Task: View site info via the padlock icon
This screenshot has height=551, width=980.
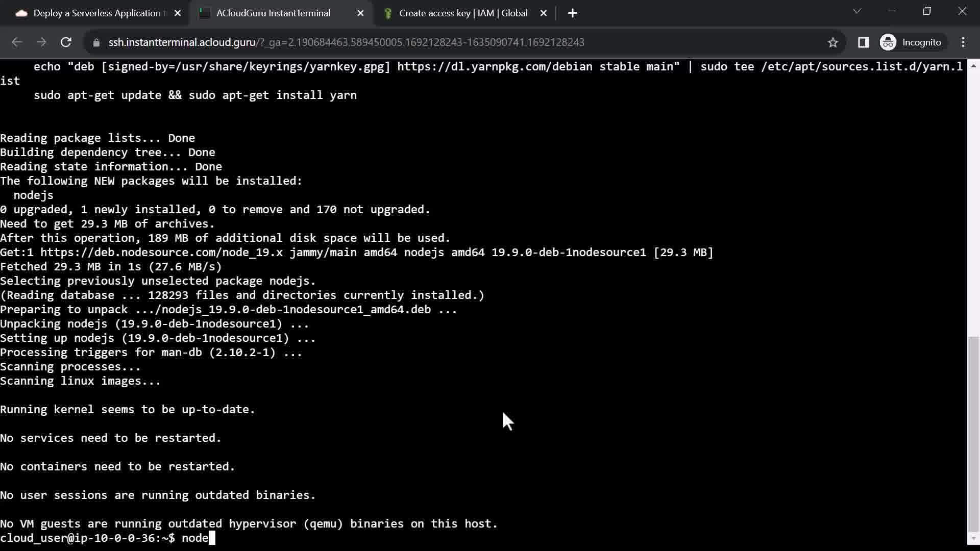Action: 96,42
